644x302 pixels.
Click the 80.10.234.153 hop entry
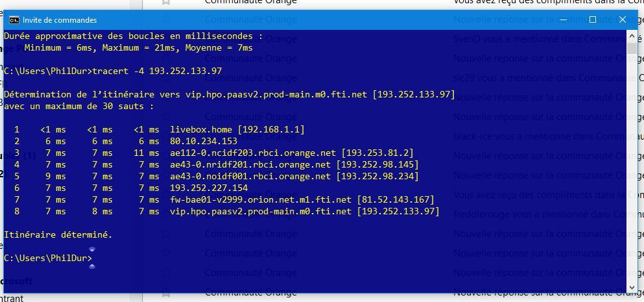point(204,141)
